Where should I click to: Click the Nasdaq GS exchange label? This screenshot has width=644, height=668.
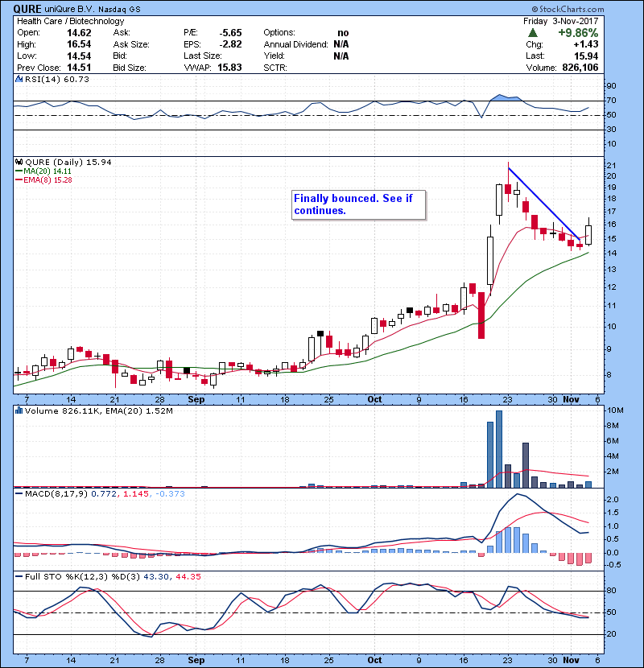pos(119,10)
